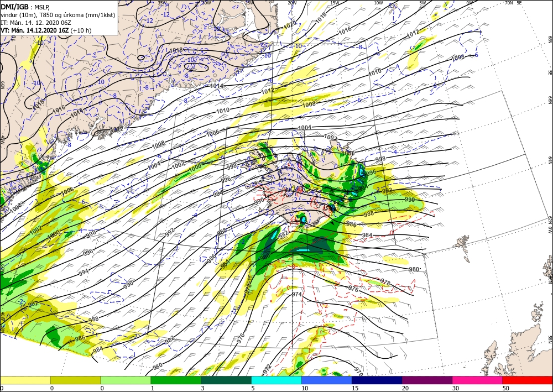
Task: Click the "974" isobar label
Action: point(297,294)
